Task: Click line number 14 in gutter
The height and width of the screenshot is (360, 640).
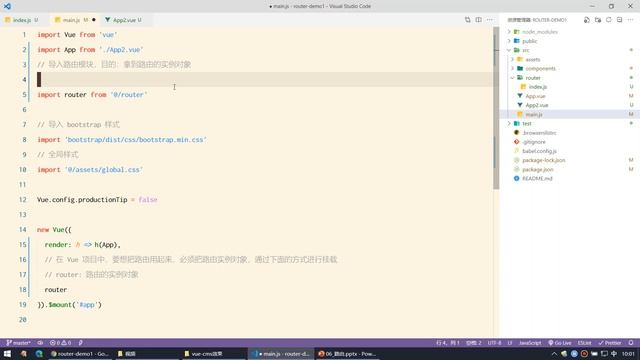Action: point(22,229)
